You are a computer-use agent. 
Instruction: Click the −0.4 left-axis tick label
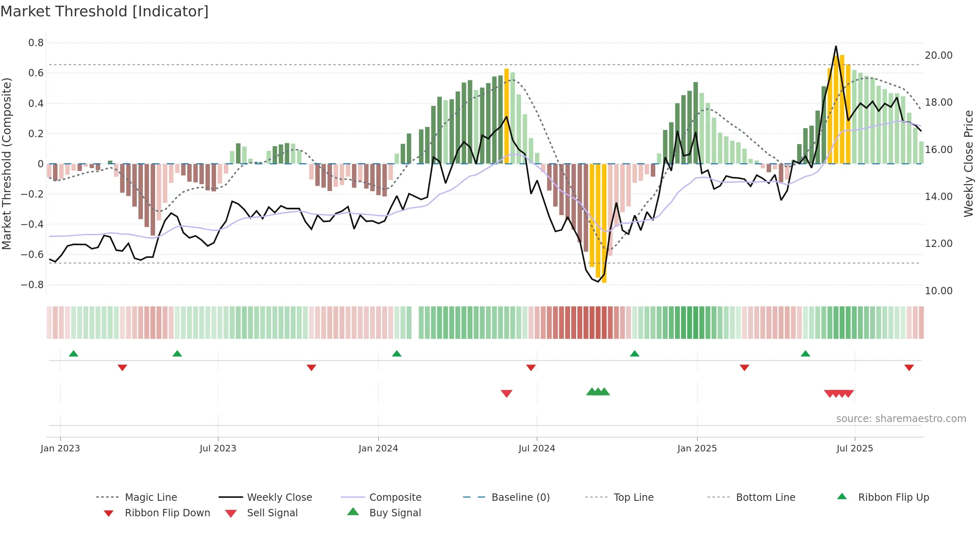tap(32, 224)
